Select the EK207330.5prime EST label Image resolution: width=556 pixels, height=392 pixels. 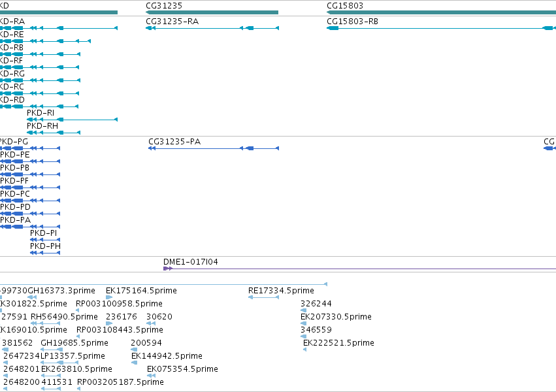click(336, 317)
